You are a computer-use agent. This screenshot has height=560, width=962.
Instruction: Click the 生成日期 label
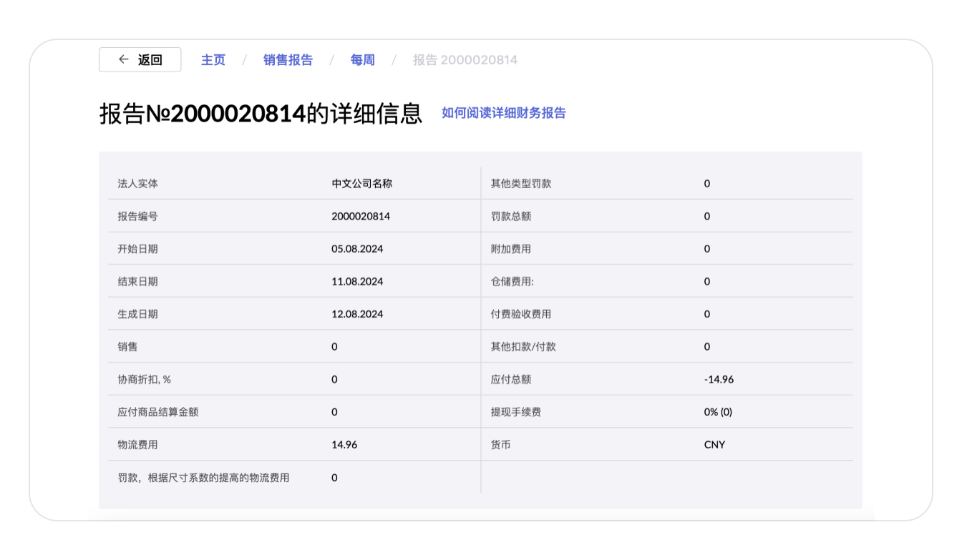137,314
